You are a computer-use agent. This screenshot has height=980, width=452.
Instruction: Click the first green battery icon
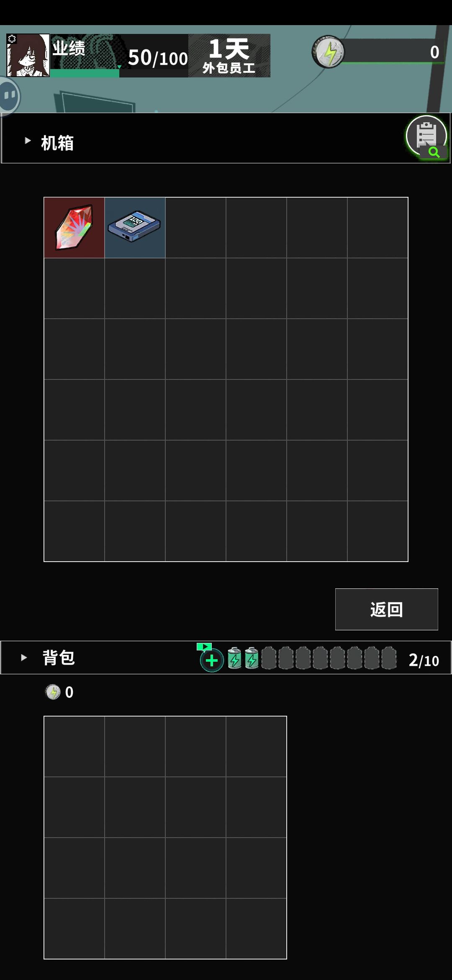(x=234, y=658)
